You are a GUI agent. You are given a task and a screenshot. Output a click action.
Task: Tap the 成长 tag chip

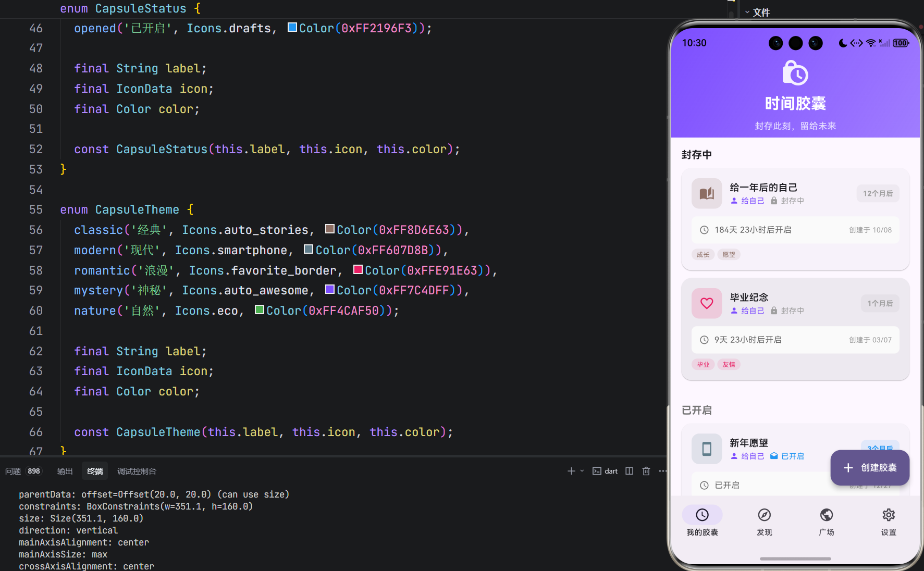coord(703,255)
